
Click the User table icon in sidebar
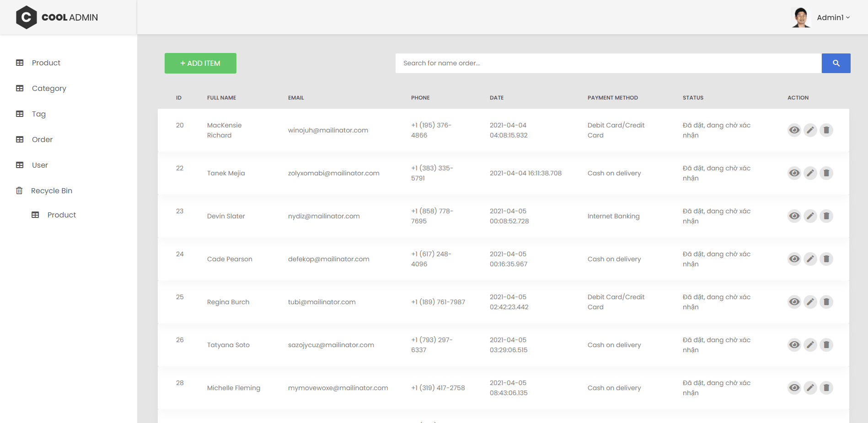(x=20, y=165)
